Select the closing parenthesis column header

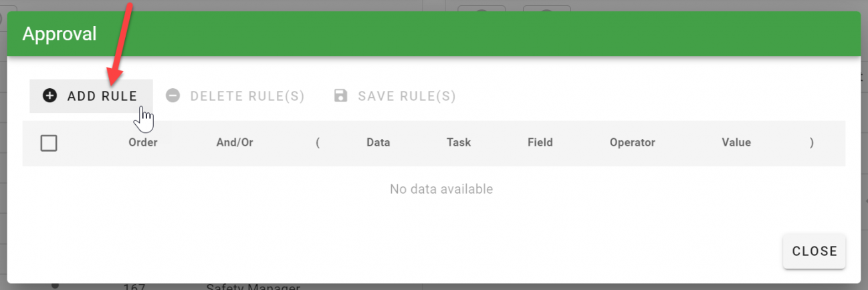click(x=811, y=142)
